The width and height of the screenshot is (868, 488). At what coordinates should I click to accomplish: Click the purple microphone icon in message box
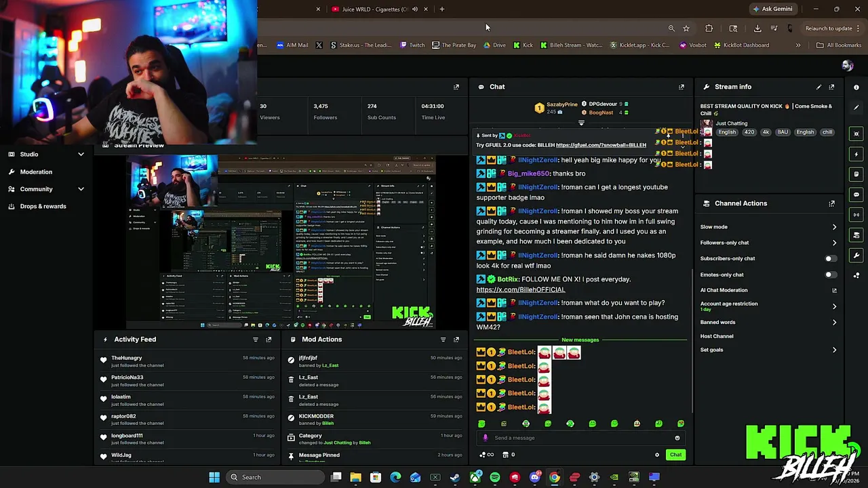[485, 438]
